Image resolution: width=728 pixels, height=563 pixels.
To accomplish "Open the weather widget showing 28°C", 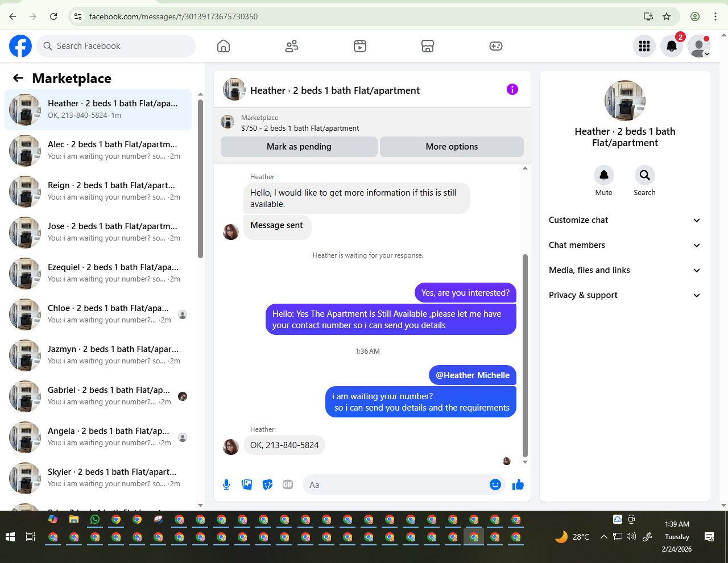I will [572, 537].
